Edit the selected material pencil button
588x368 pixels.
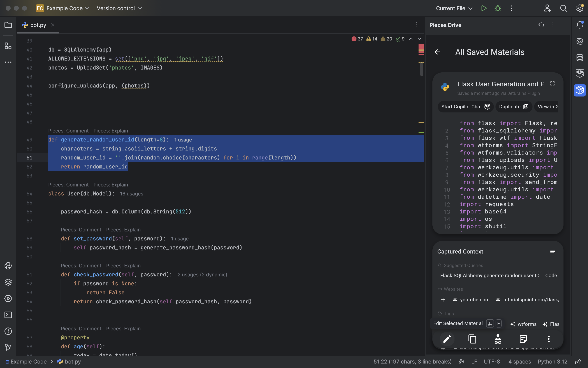click(x=447, y=339)
